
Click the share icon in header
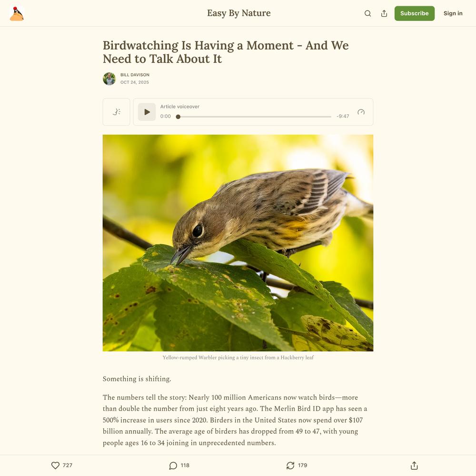coord(384,13)
